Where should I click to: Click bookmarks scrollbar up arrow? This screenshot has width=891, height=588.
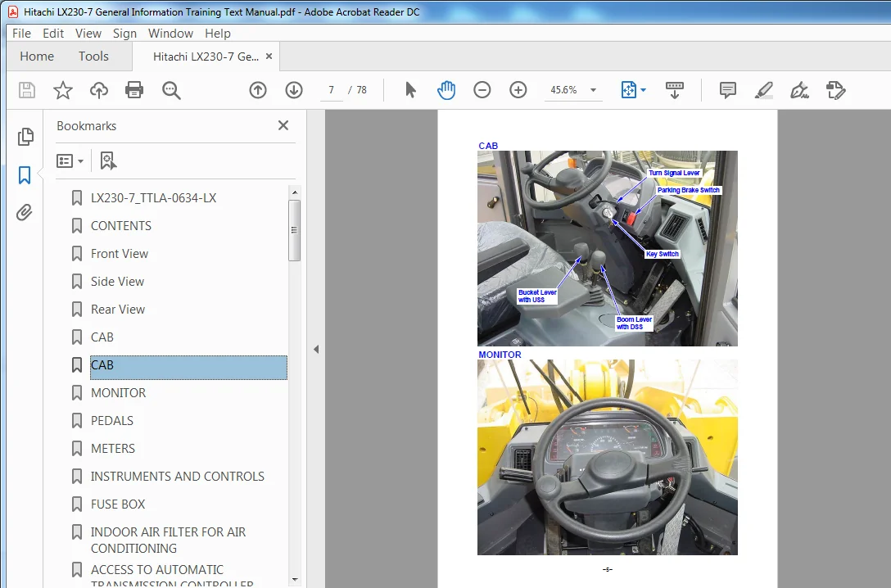pos(294,192)
